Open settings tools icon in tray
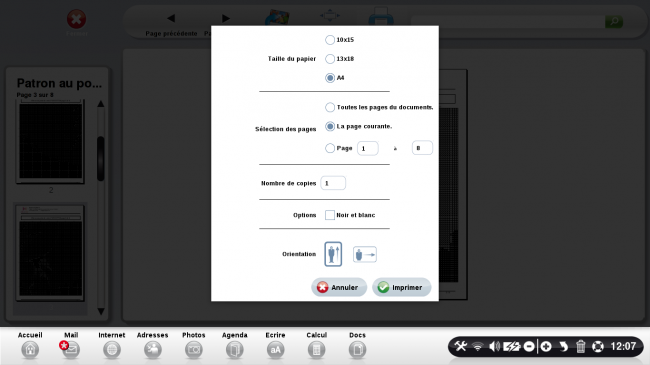 (x=460, y=346)
